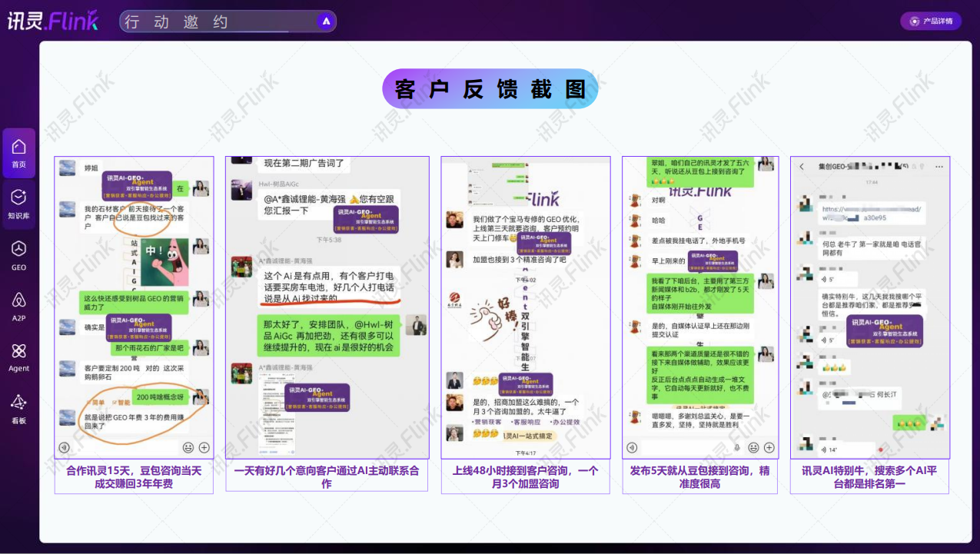
Task: Click the 客户反馈截图 heading pill
Action: [490, 88]
